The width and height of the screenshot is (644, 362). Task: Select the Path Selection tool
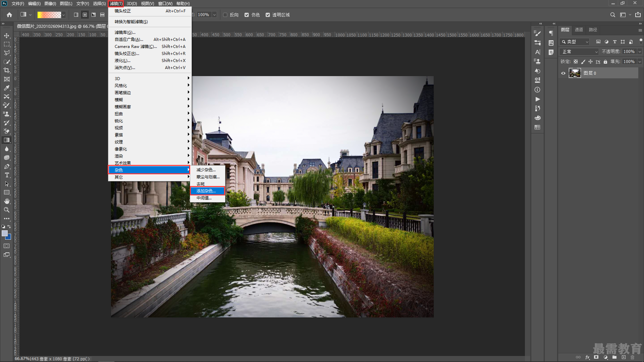coord(7,184)
